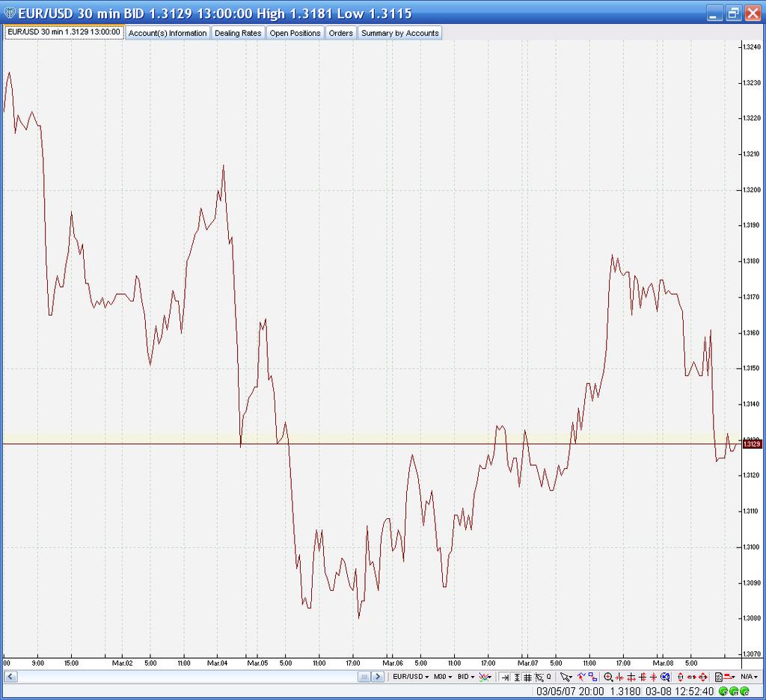This screenshot has height=700, width=766.
Task: Click the 1.3180 value in status bar
Action: (625, 691)
